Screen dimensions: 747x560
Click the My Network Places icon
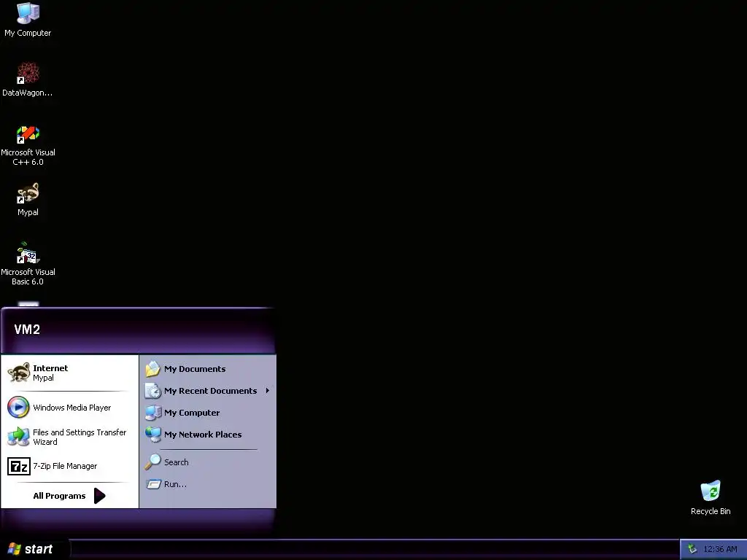point(153,435)
